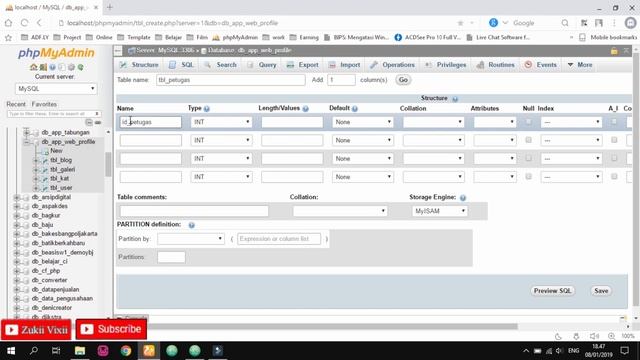The width and height of the screenshot is (640, 360).
Task: Switch to Search tab
Action: (x=221, y=65)
